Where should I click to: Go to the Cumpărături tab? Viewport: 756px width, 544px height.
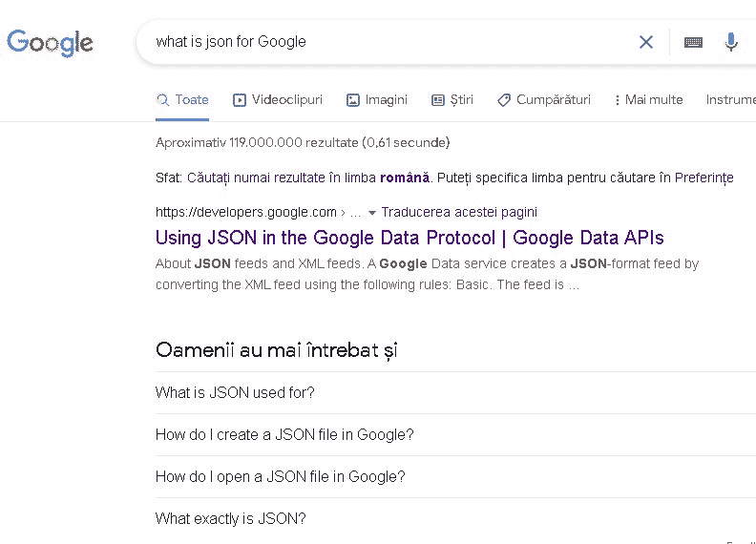(x=544, y=99)
